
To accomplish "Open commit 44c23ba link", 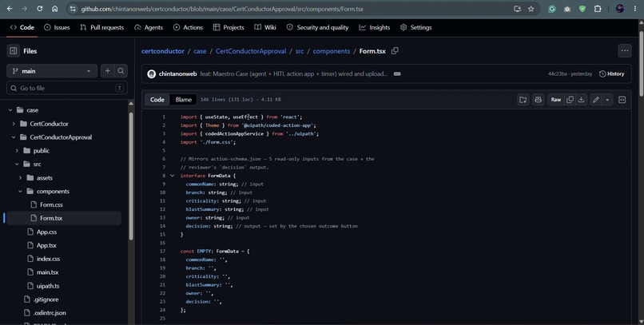I will (558, 73).
